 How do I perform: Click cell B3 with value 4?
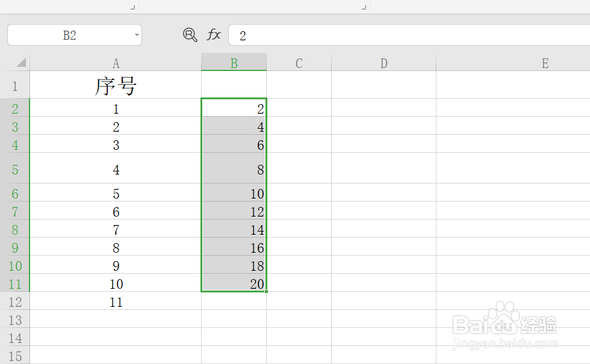[234, 126]
